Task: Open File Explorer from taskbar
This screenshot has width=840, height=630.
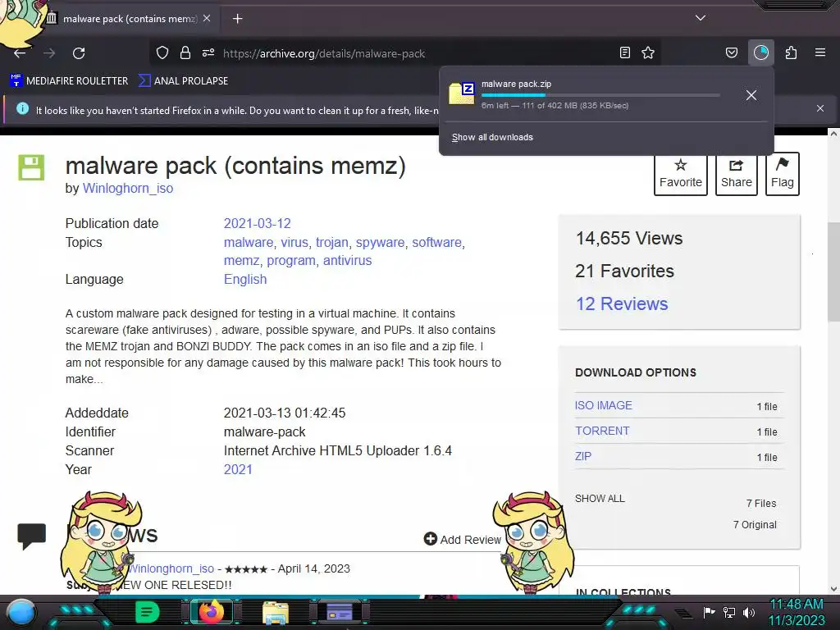Action: (276, 613)
